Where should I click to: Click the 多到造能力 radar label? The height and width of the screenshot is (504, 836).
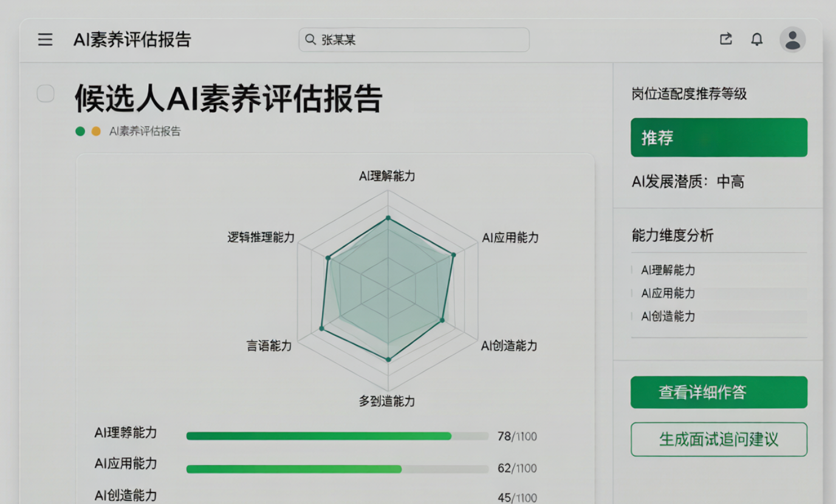click(x=387, y=401)
